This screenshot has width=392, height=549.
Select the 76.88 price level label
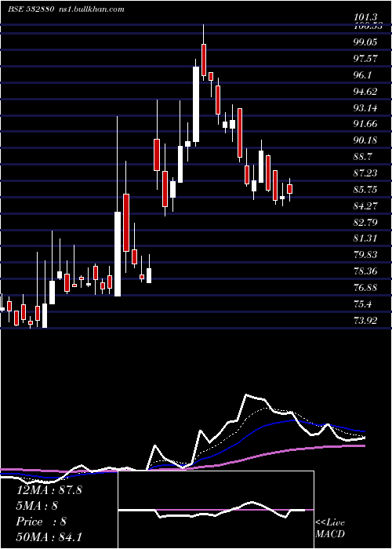click(365, 288)
